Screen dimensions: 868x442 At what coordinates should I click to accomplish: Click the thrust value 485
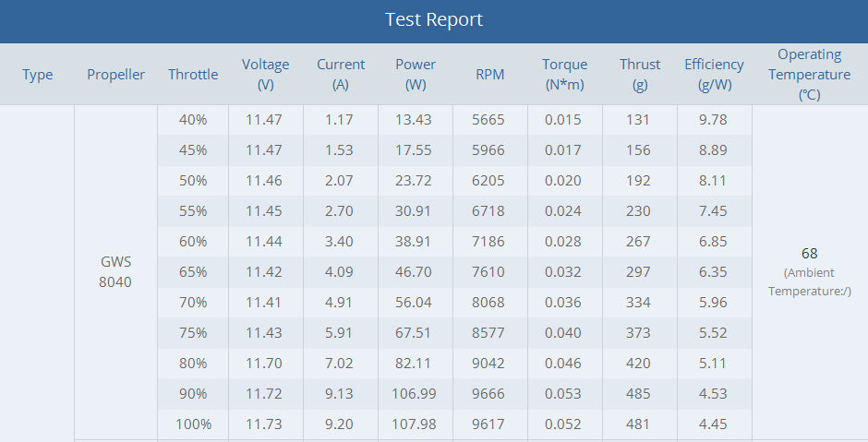[x=640, y=394]
